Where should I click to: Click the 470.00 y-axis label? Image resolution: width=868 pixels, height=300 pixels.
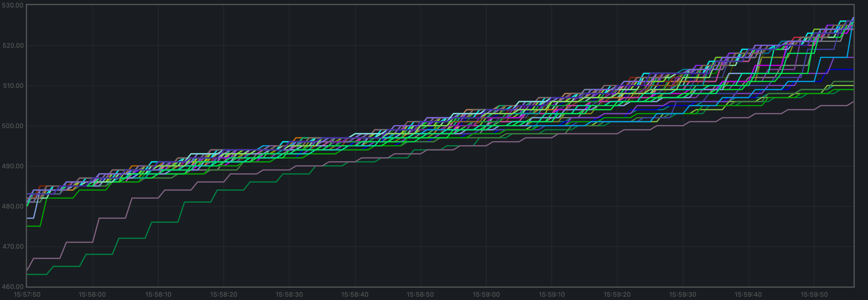pos(13,247)
